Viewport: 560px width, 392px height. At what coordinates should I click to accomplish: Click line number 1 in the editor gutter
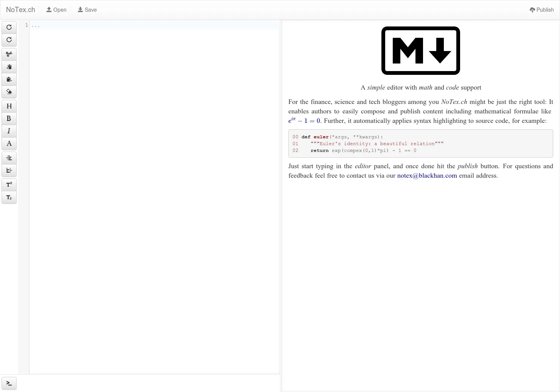pos(26,25)
